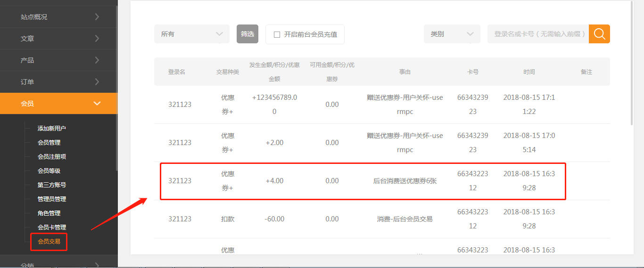Open the 所有 filter dropdown
The image size is (644, 268).
coord(191,34)
